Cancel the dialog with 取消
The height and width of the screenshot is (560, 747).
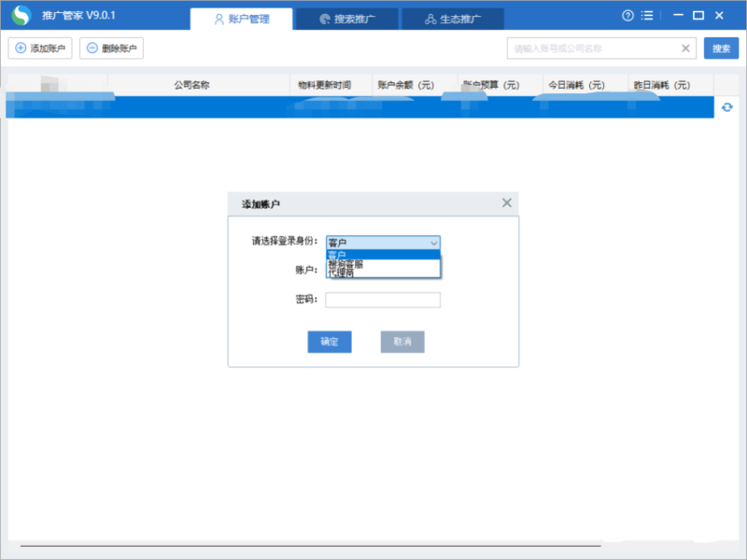402,342
